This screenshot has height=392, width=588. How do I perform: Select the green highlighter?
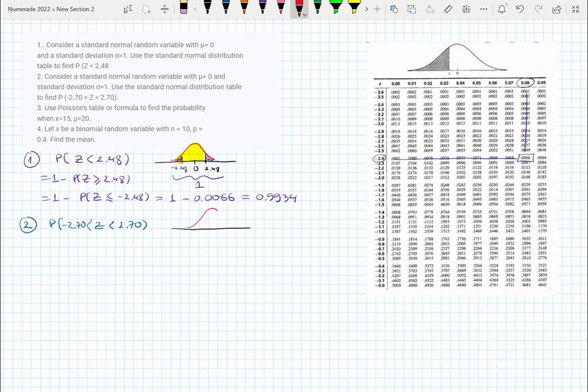(336, 7)
